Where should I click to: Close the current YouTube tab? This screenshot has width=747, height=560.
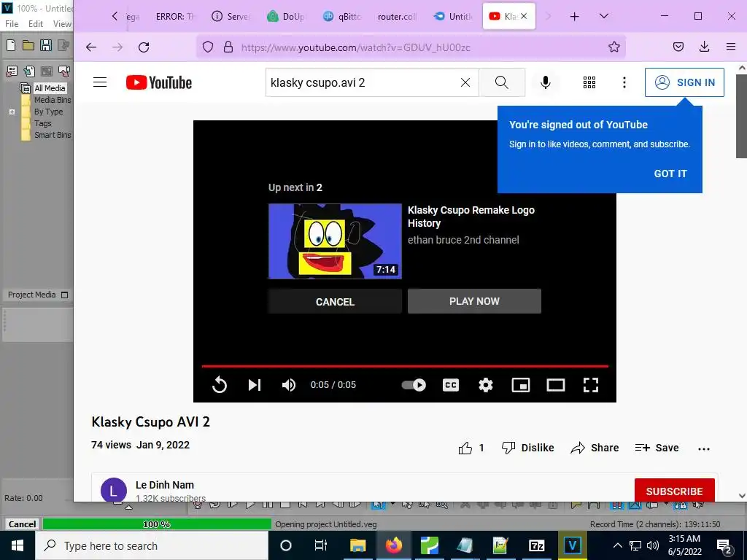pyautogui.click(x=524, y=16)
